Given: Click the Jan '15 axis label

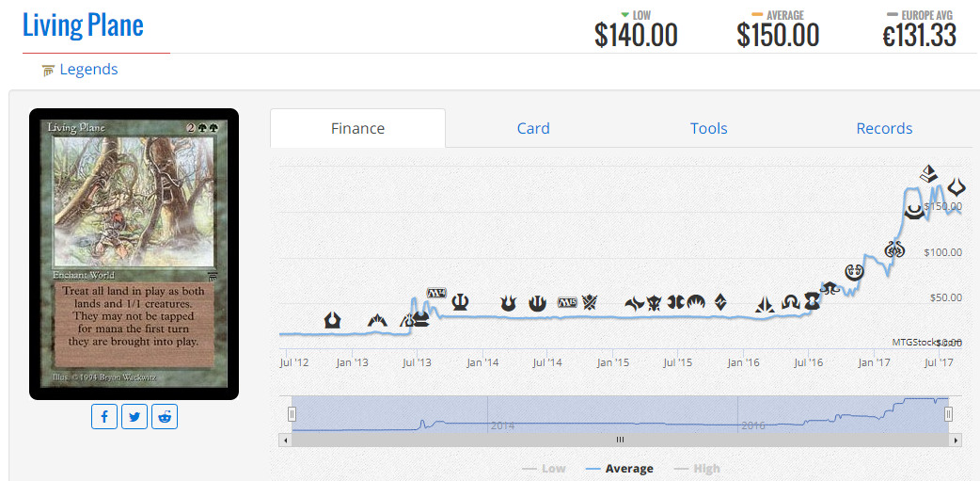Looking at the screenshot, I should [x=613, y=362].
